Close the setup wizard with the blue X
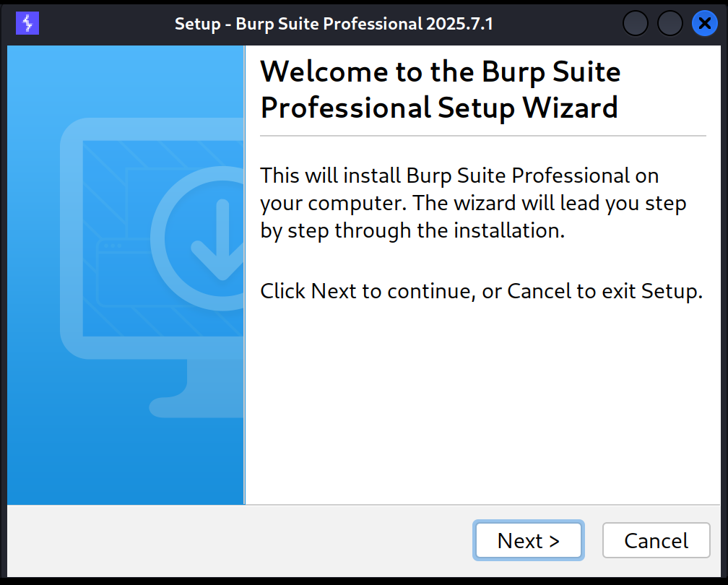The width and height of the screenshot is (728, 585). coord(705,23)
